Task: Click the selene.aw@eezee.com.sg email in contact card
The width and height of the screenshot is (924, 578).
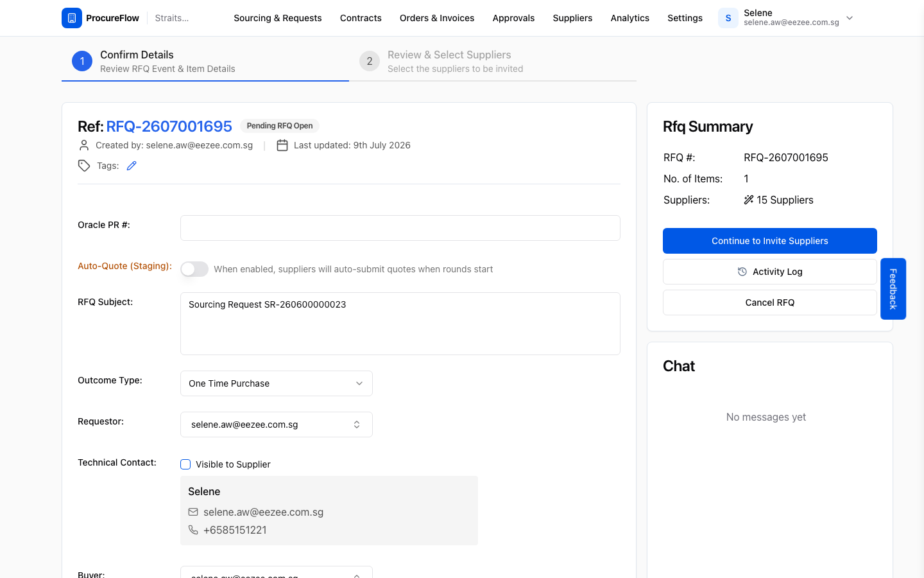Action: 263,512
